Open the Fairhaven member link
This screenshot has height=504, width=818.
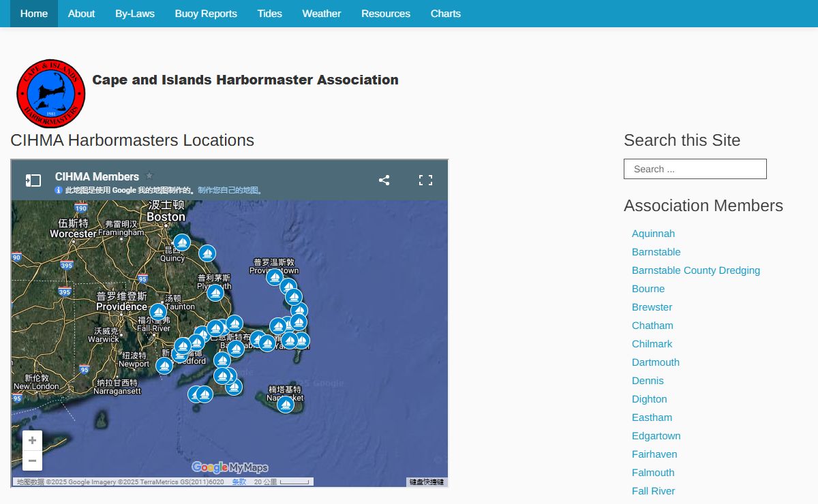coord(654,454)
